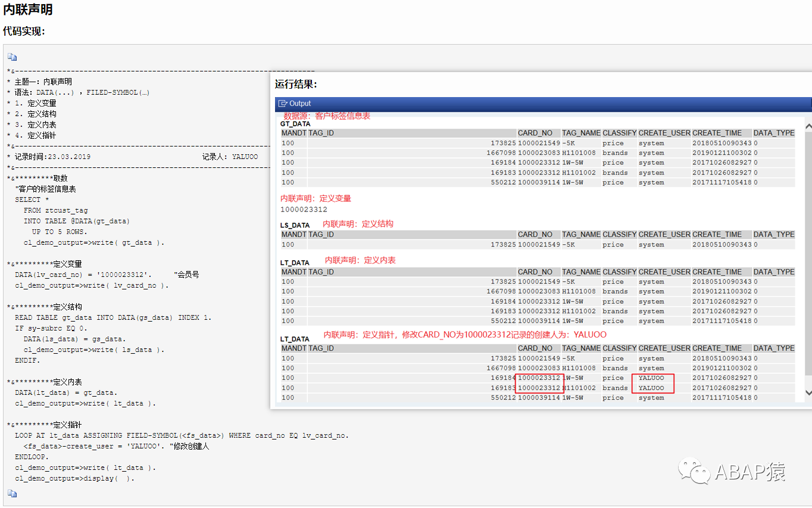This screenshot has width=812, height=508.
Task: Click the red label about 定义指针 and YALUOO
Action: pos(465,335)
